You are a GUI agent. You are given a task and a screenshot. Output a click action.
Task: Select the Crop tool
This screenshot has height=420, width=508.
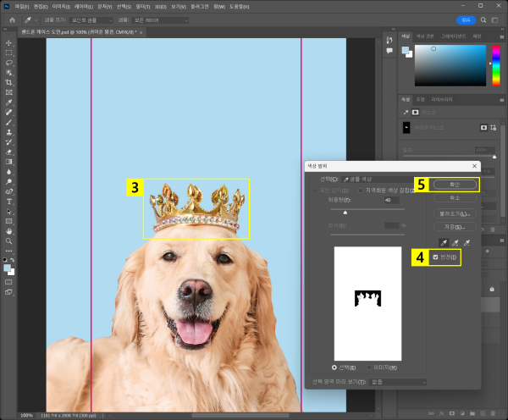pyautogui.click(x=9, y=82)
